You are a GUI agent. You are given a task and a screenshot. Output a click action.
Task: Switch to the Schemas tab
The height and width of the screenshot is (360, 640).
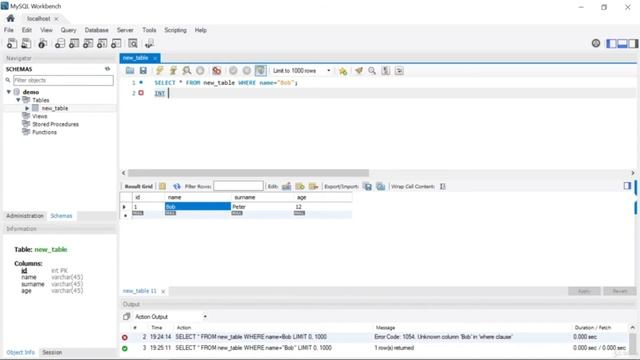point(61,216)
